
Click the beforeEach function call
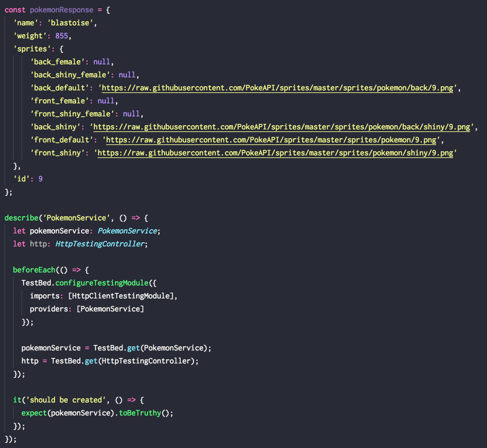[34, 270]
